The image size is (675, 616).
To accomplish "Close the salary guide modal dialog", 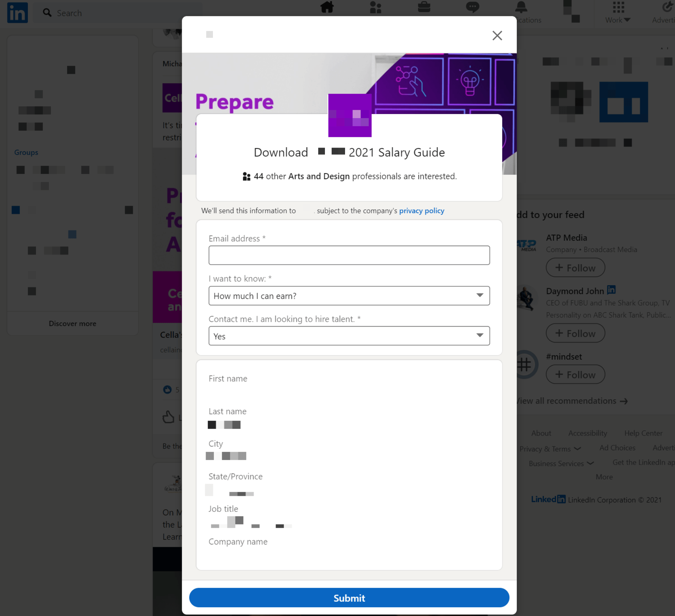I will pyautogui.click(x=497, y=35).
